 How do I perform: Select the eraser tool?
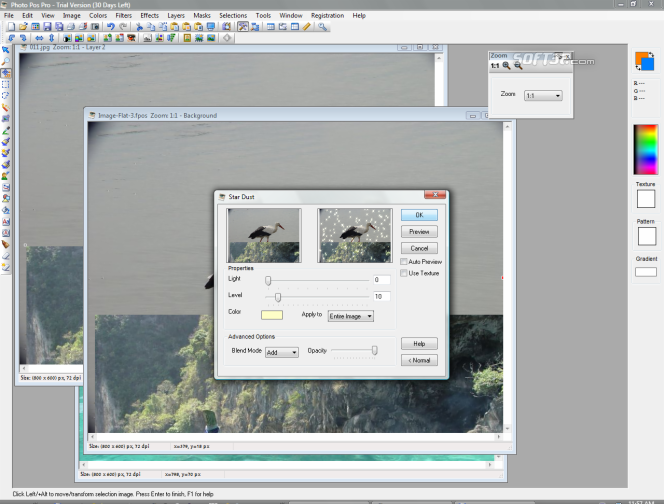6,256
